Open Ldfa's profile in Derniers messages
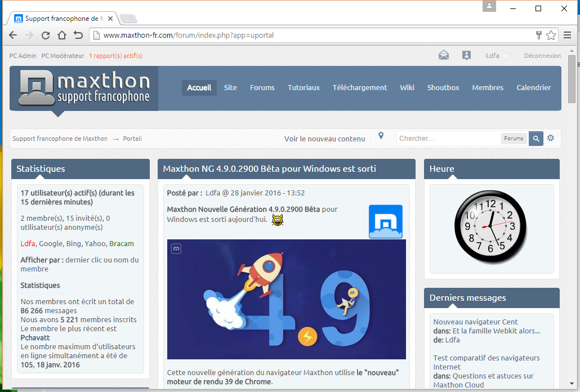580x392 pixels. pyautogui.click(x=452, y=340)
